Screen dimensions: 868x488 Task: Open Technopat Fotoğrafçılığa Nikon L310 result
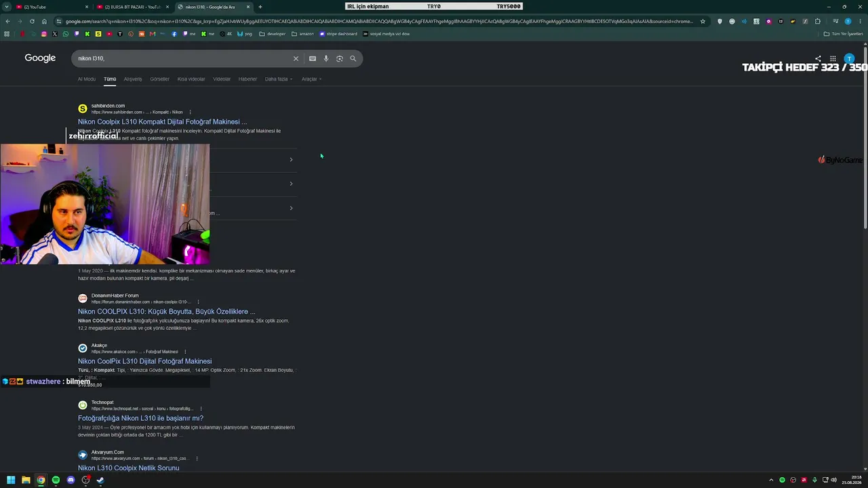[140, 418]
